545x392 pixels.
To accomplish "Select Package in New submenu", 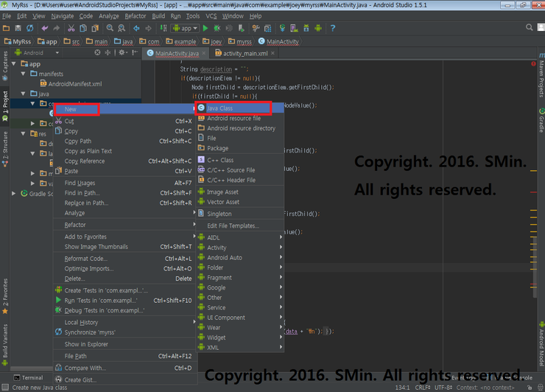I will [x=240, y=148].
